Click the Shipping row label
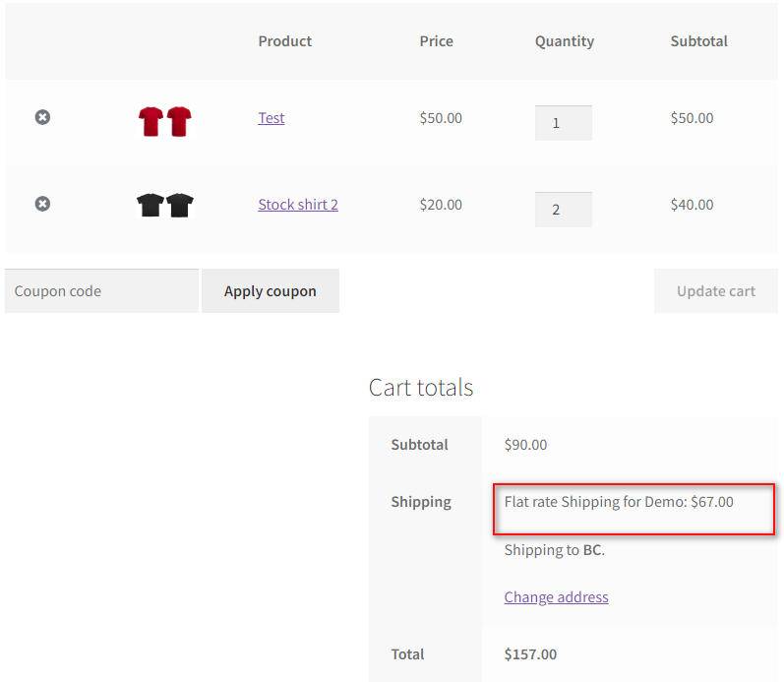 point(421,502)
